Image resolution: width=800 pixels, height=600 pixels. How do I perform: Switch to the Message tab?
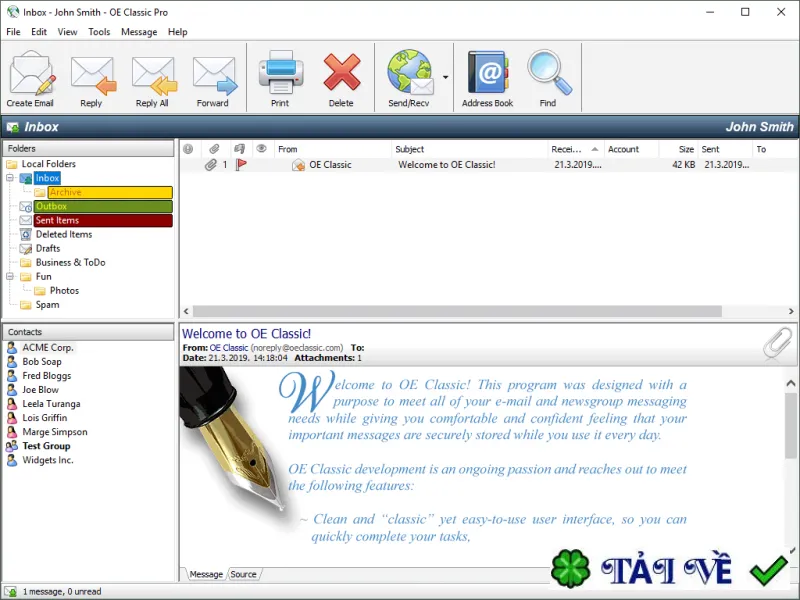[x=206, y=574]
